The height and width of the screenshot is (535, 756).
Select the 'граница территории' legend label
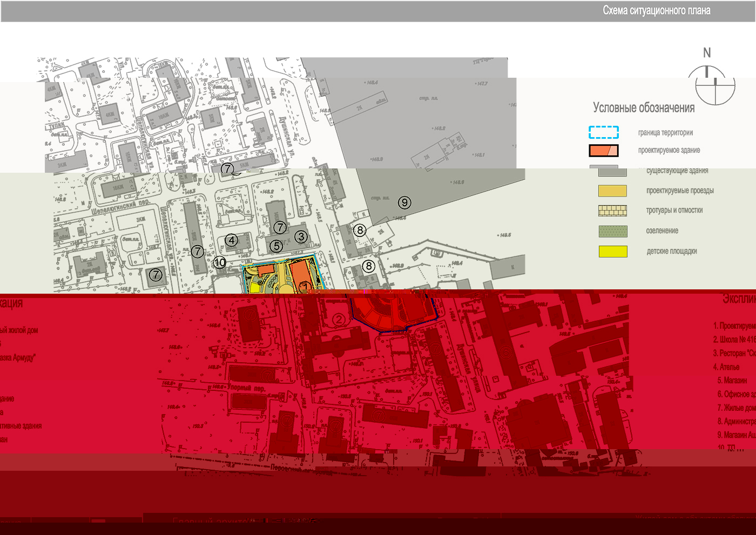coord(665,133)
